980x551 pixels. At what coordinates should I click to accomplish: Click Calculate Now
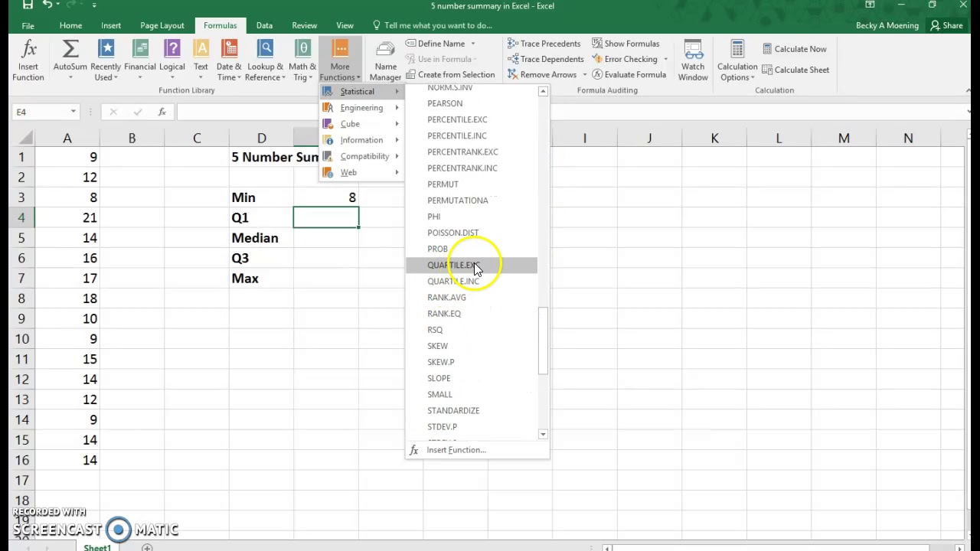click(x=794, y=49)
